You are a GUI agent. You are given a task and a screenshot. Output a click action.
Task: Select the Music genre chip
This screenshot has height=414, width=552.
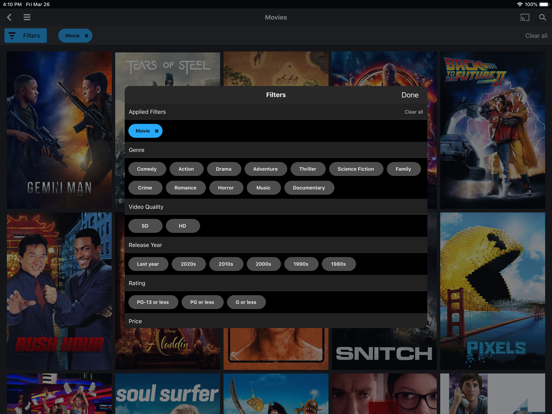(263, 188)
